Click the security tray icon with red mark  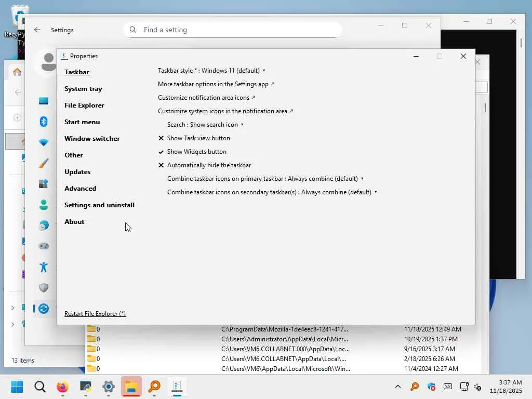[431, 387]
